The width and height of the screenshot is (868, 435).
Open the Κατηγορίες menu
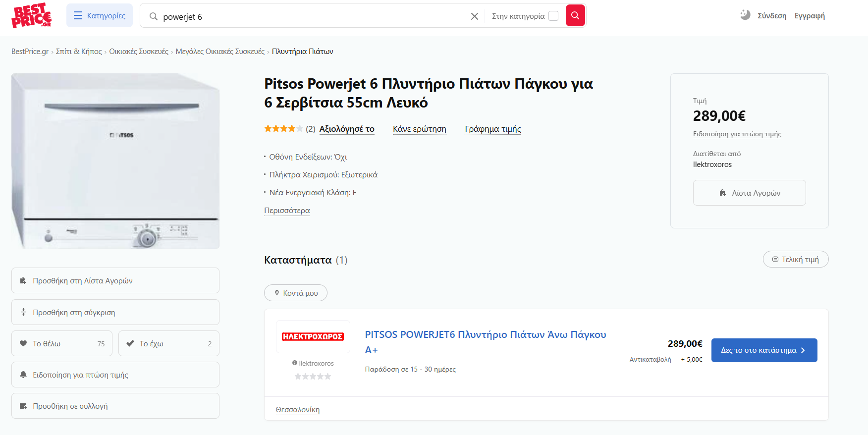(100, 15)
